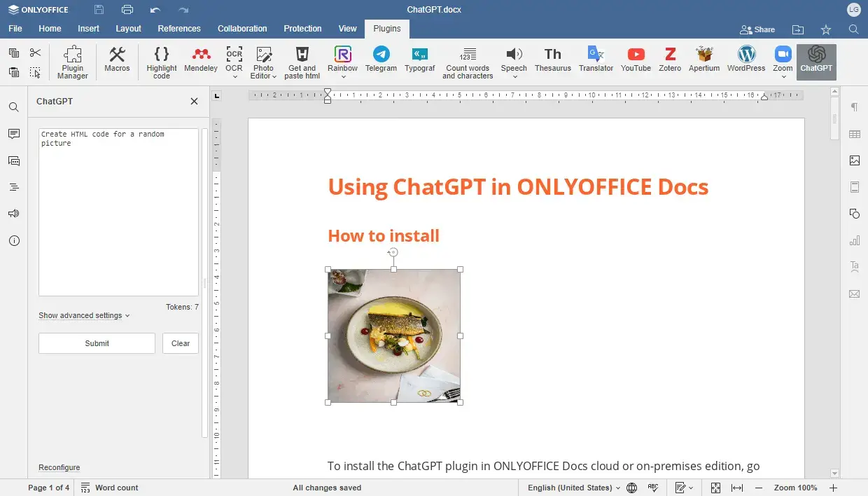Launch the OCR plugin

coord(234,59)
